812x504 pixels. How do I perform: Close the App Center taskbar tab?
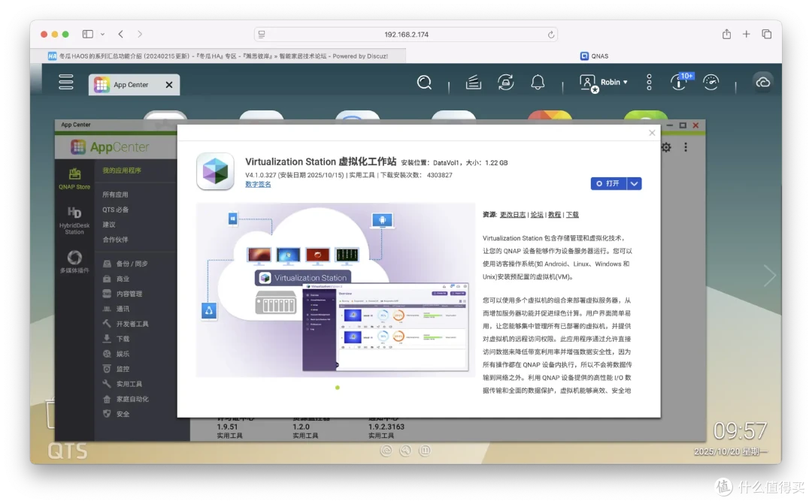[169, 85]
